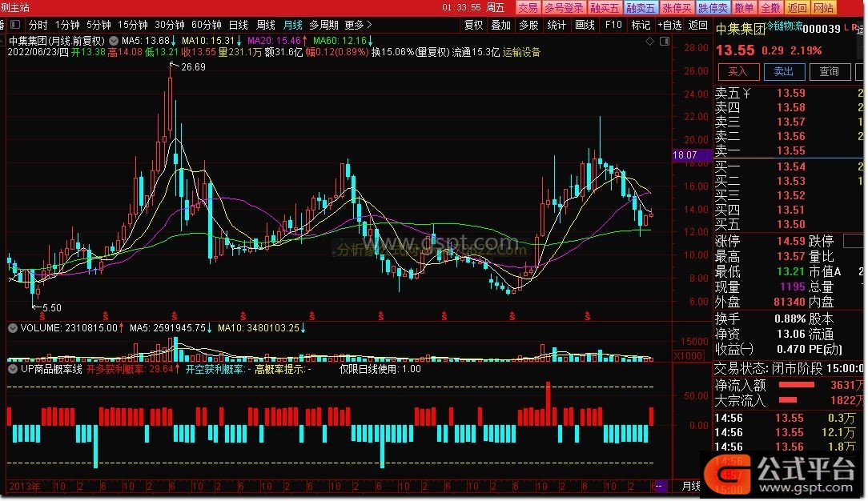Click the 月线 label on time axis
The width and height of the screenshot is (868, 501).
691,486
